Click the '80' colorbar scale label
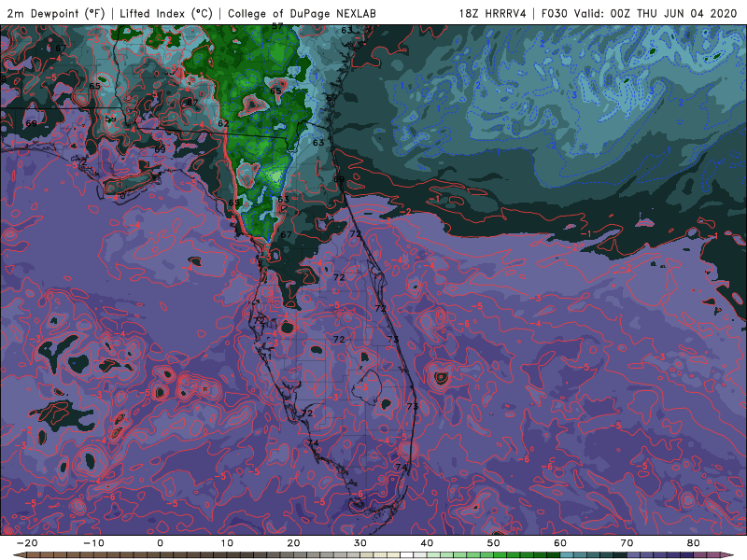Screen dimensions: 747x560 click(694, 543)
